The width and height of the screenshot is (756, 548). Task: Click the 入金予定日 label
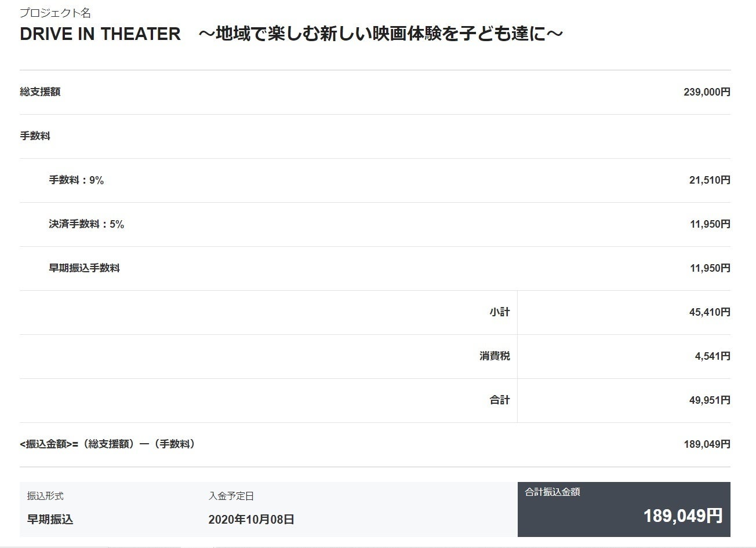click(231, 496)
